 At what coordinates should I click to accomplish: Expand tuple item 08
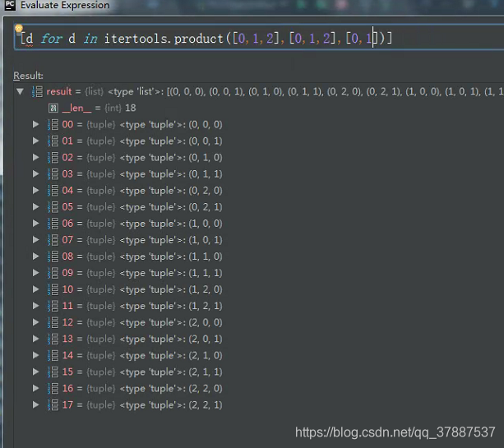coord(35,256)
